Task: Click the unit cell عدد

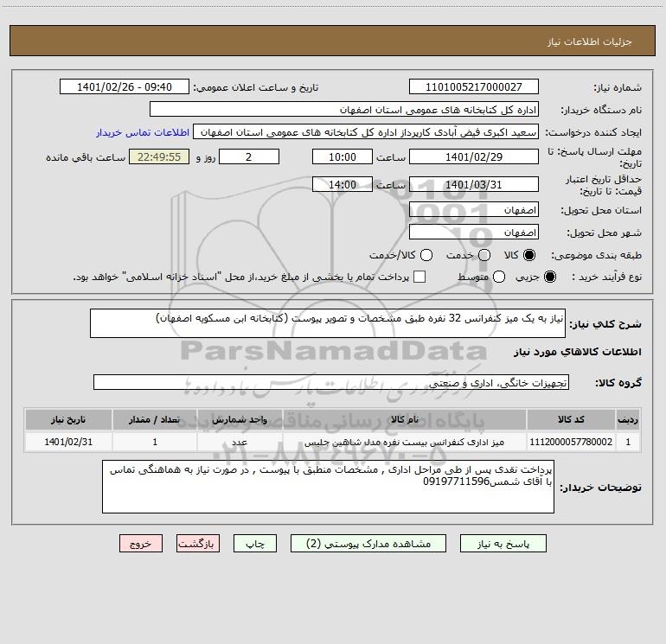Action: 240,442
